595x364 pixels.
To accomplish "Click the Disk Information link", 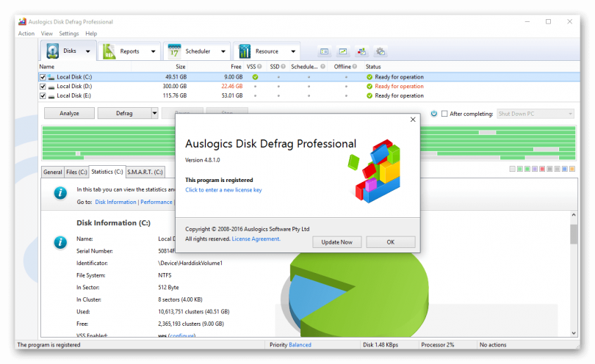I will [115, 202].
